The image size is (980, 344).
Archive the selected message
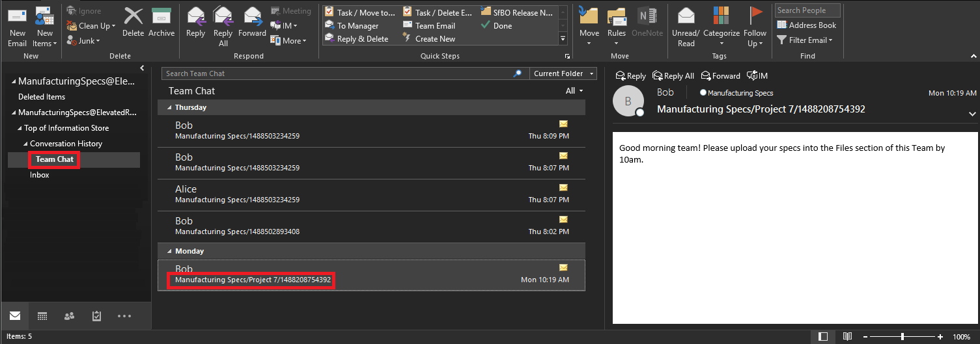point(161,23)
